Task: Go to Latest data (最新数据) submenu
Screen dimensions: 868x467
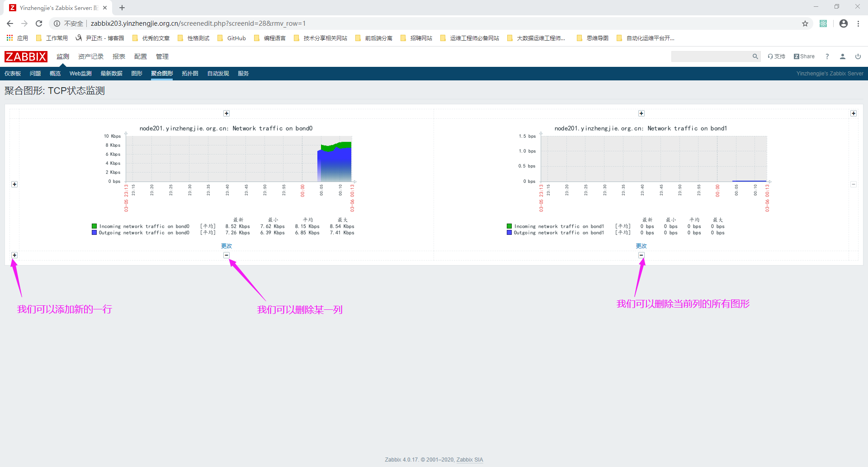Action: (x=111, y=74)
